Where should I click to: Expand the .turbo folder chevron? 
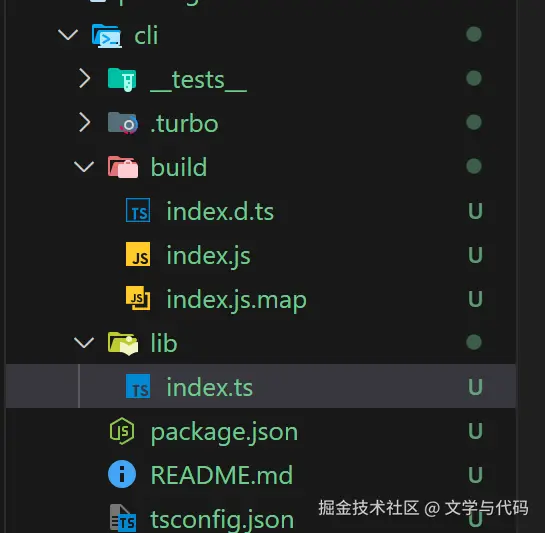(x=84, y=122)
